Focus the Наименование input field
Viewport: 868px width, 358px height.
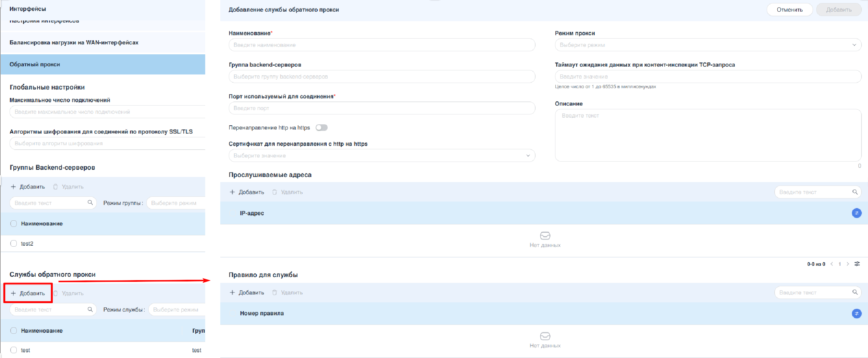tap(382, 45)
